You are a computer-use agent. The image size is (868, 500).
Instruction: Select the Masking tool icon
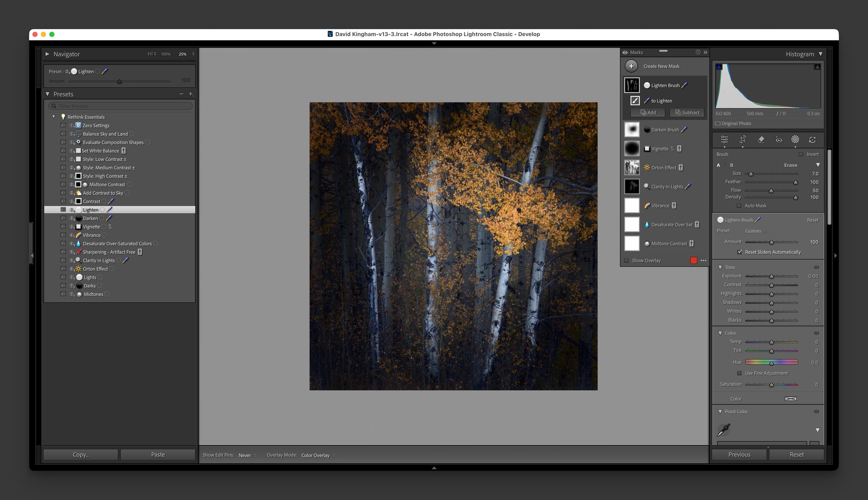click(x=795, y=139)
